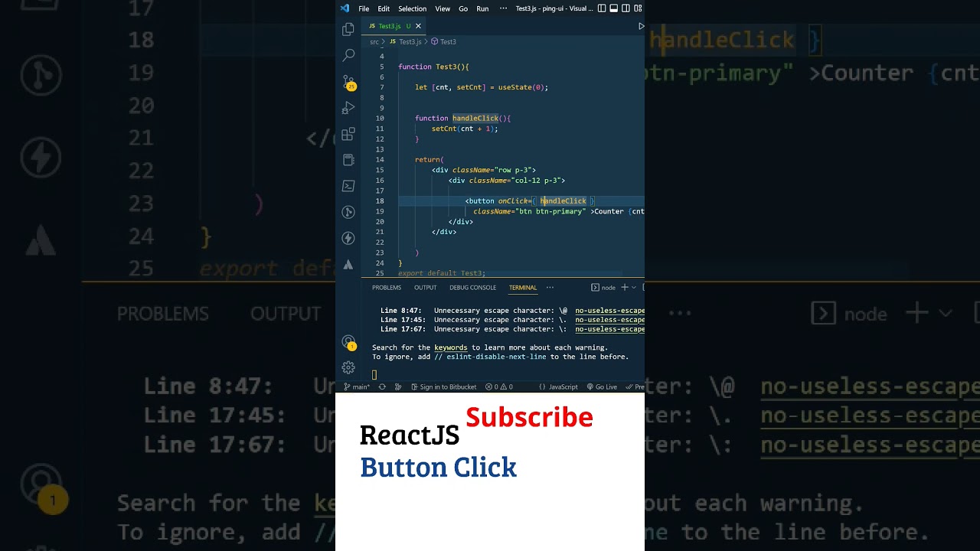Switch to the OUTPUT panel tab
The height and width of the screenshot is (551, 980).
point(426,288)
